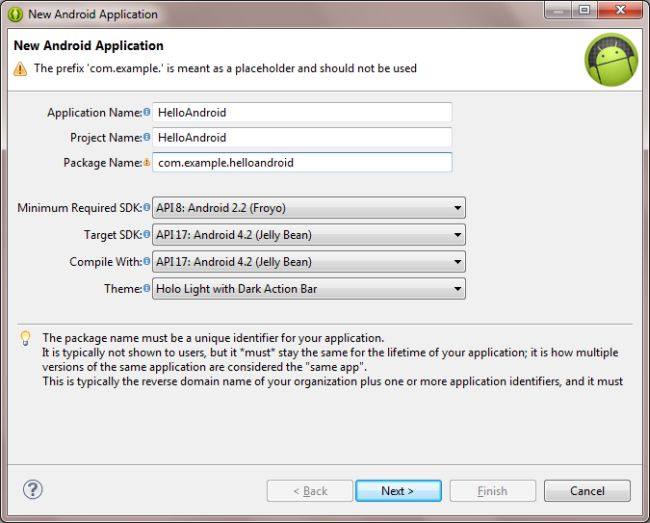Close the New Android Application dialog
This screenshot has height=523, width=650.
click(x=620, y=10)
